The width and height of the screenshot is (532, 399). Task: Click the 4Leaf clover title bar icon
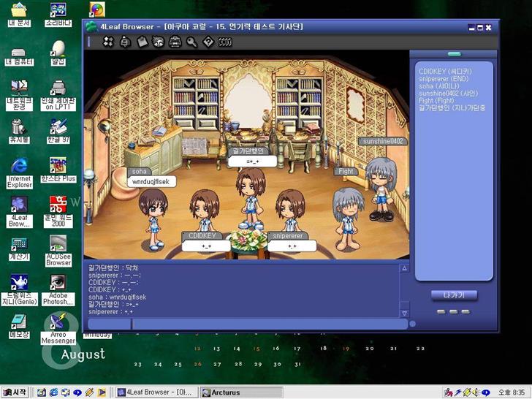coord(91,27)
